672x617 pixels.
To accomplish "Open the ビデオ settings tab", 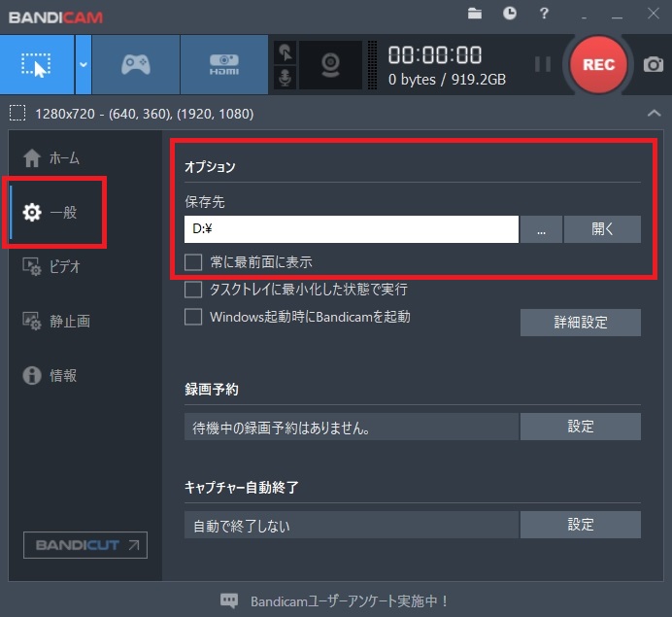I will click(51, 266).
